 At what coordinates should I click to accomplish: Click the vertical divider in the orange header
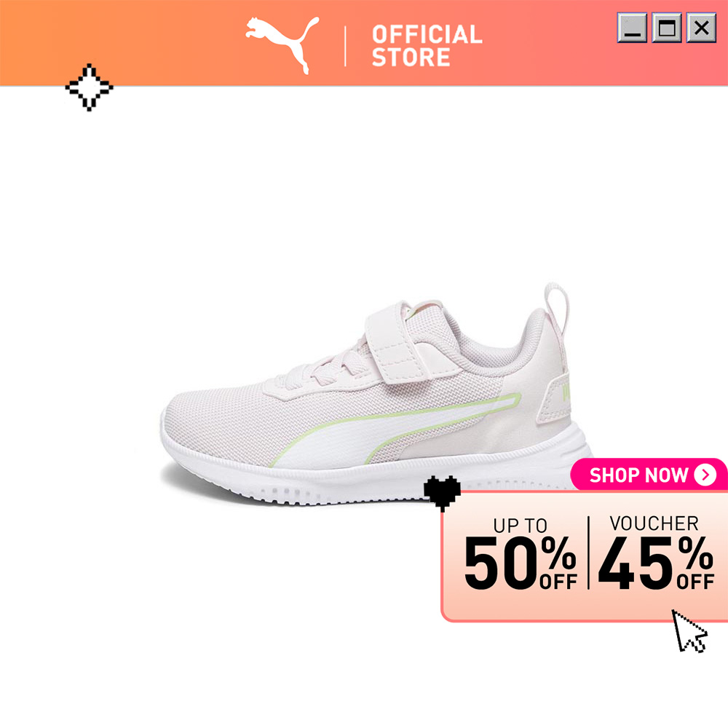click(x=345, y=47)
